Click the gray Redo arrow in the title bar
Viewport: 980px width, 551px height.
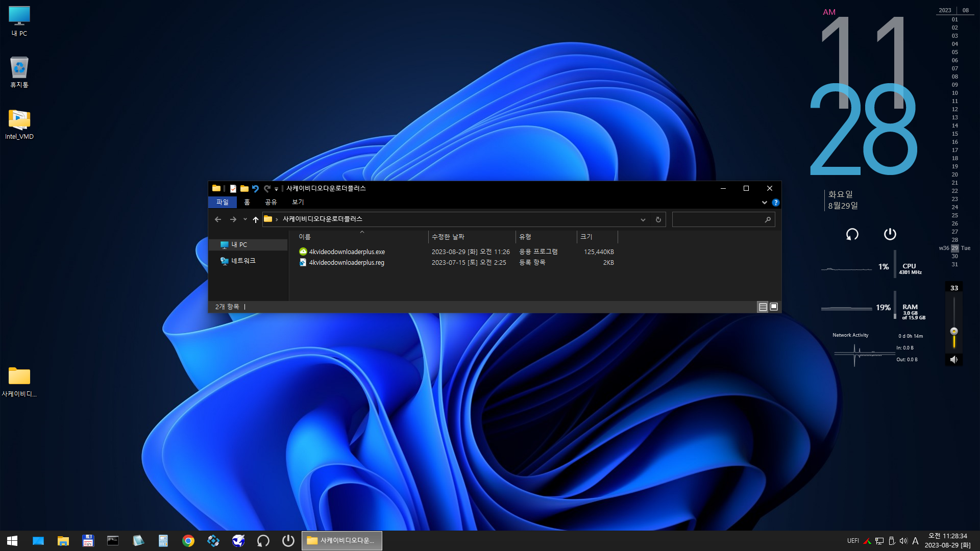click(x=266, y=188)
